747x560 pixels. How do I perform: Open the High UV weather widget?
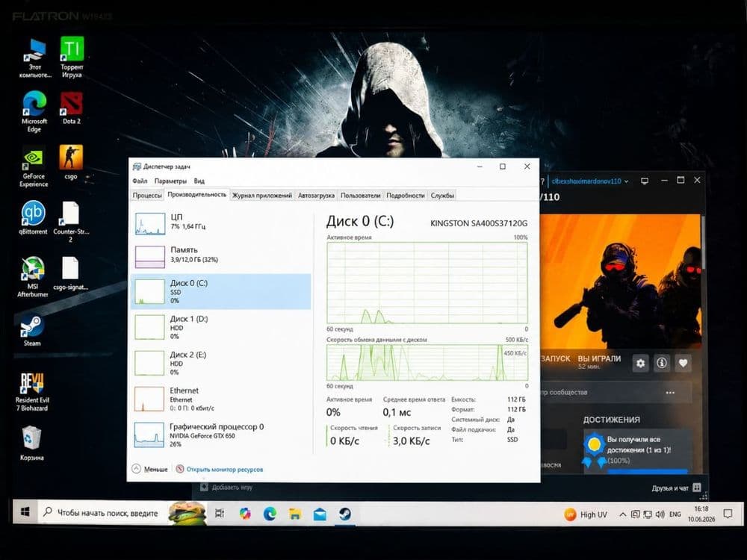[x=586, y=514]
